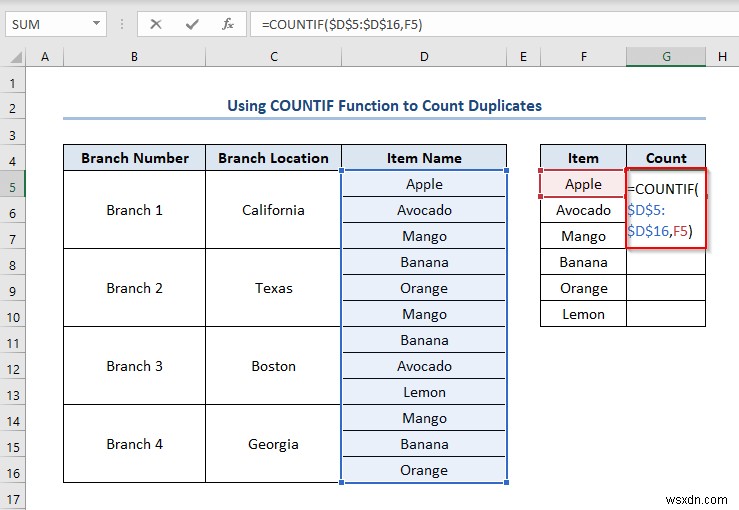This screenshot has height=510, width=739.
Task: Expand the Name Box dropdown arrow
Action: [96, 24]
